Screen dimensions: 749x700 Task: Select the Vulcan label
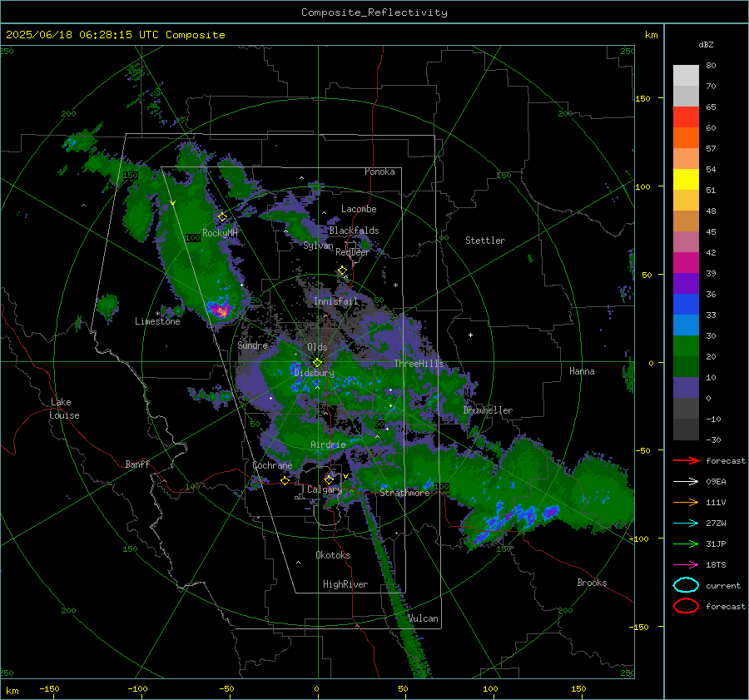click(424, 618)
